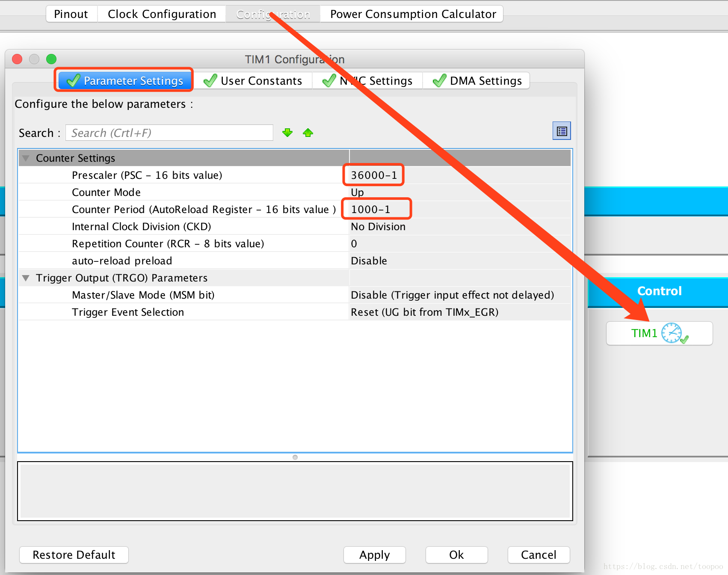Select the Counter Period (AutoReload Register) label
Viewport: 728px width, 575px height.
[204, 209]
